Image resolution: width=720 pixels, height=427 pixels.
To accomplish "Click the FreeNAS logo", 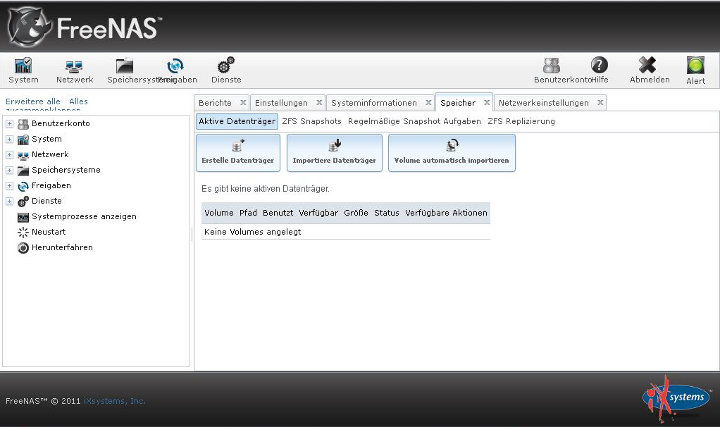I will (85, 27).
